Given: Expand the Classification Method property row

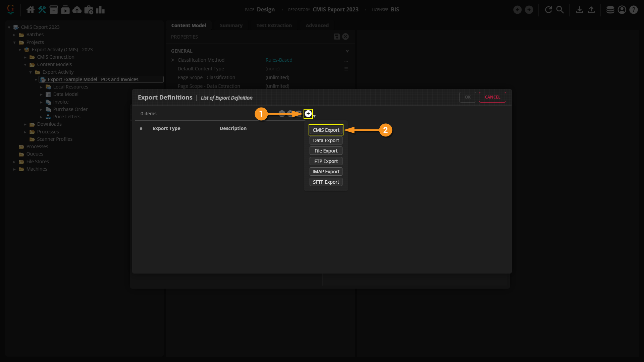Looking at the screenshot, I should (x=173, y=60).
